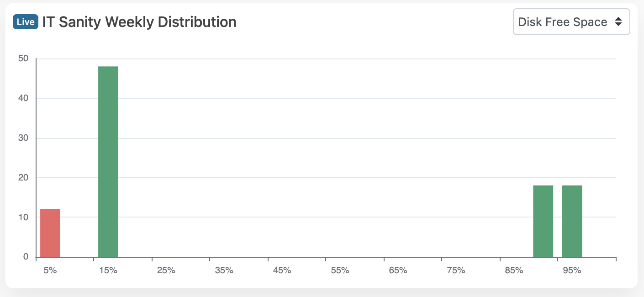Click the 55% x-axis label
Image resolution: width=644 pixels, height=297 pixels.
tap(340, 270)
